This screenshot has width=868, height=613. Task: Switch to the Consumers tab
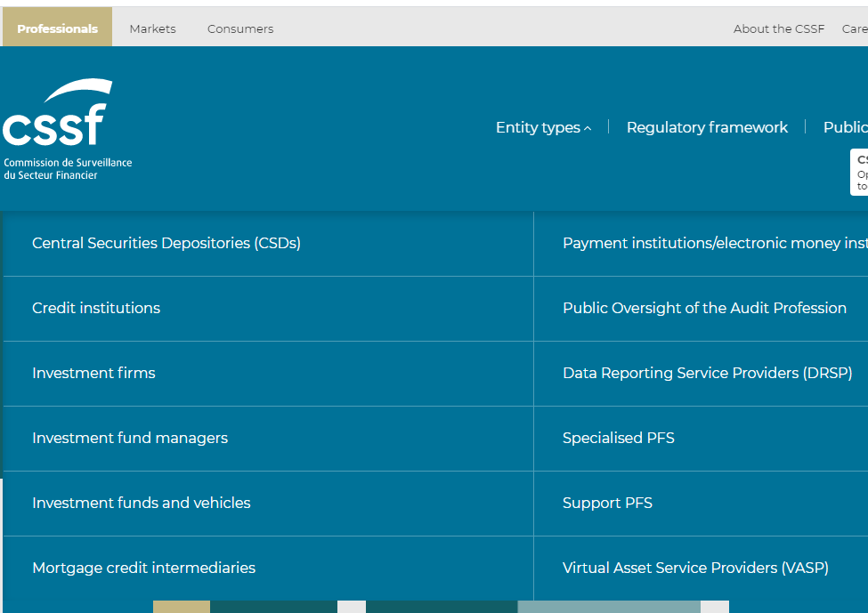tap(240, 28)
